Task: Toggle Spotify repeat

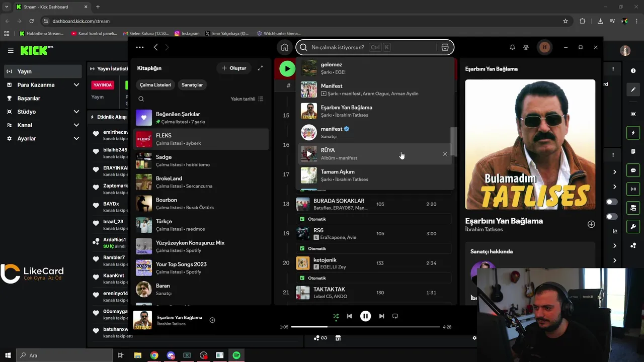Action: (x=395, y=316)
